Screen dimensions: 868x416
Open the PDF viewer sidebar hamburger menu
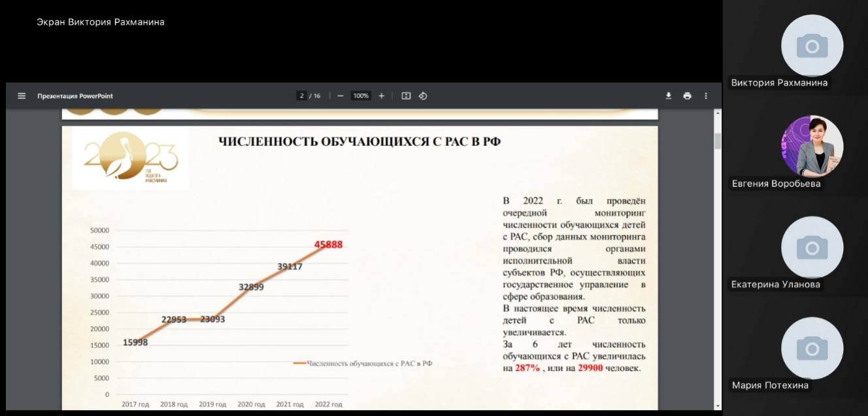pos(22,95)
